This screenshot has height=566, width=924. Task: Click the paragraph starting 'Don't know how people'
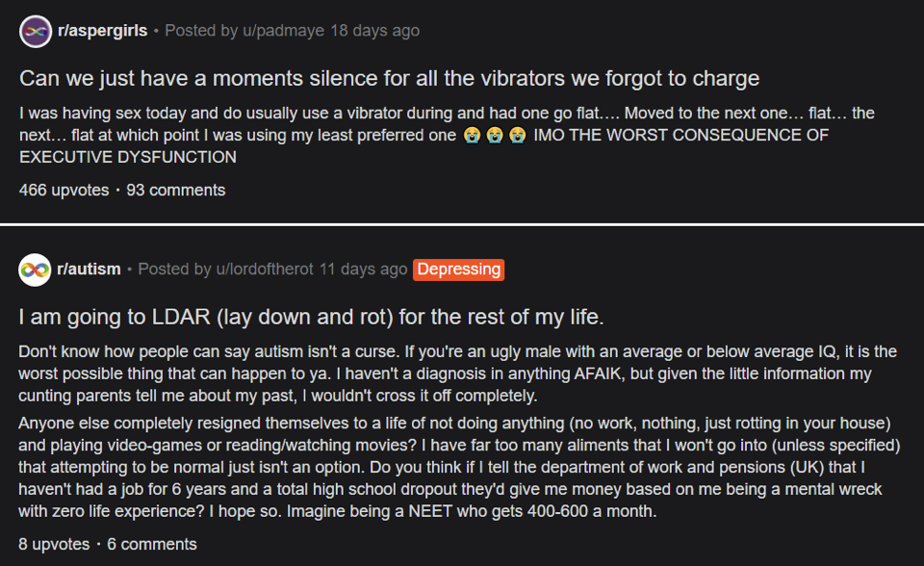[457, 373]
